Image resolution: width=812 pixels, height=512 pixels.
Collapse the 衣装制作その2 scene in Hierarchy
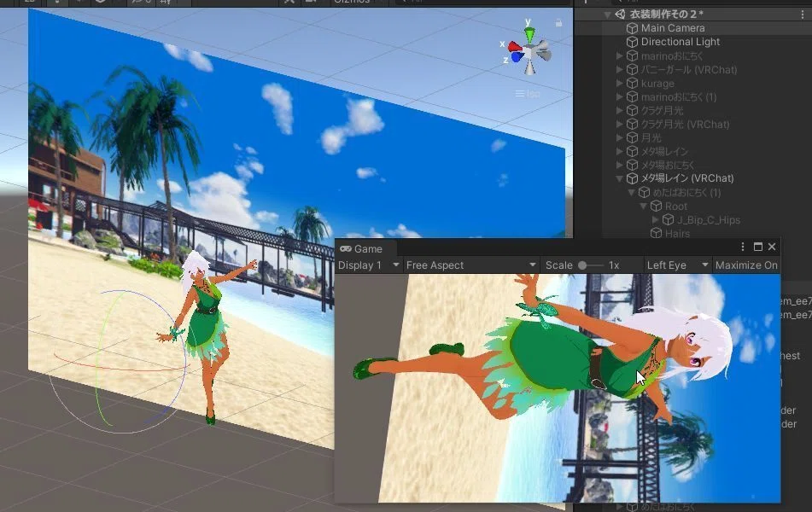[607, 15]
